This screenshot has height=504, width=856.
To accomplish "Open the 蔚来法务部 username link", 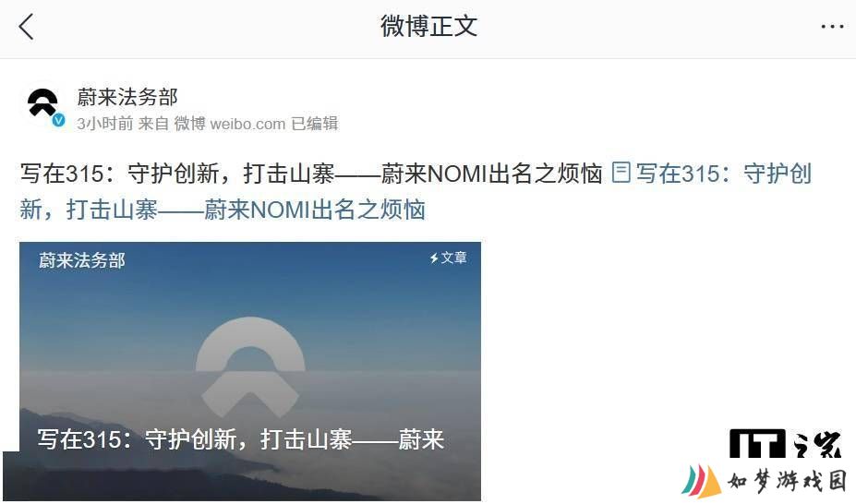I will click(127, 97).
